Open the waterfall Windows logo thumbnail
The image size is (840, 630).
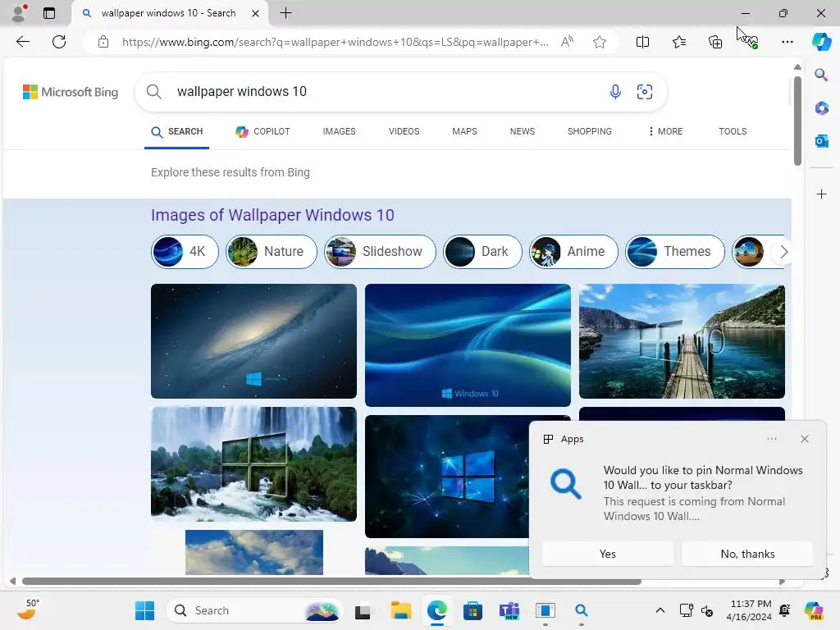(254, 464)
